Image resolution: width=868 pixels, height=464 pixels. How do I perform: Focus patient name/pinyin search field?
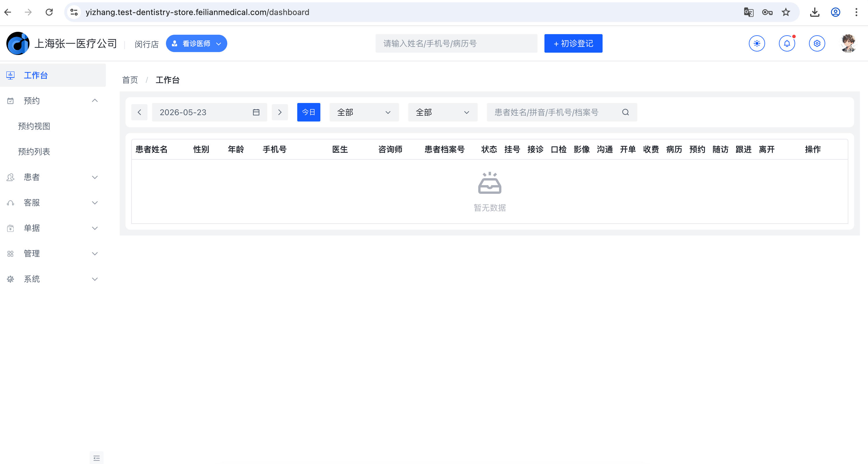pos(562,112)
